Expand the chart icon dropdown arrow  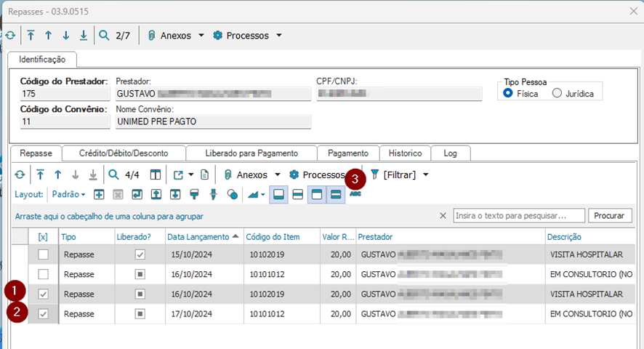point(263,195)
